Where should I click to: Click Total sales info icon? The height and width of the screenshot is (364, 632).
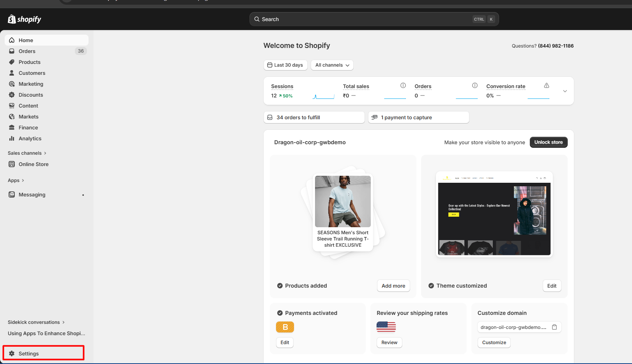[403, 85]
